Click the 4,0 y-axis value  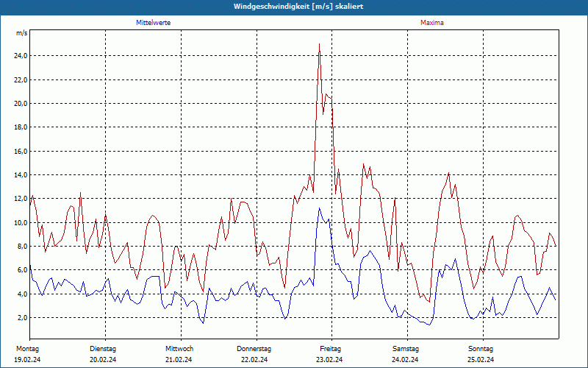pos(22,294)
